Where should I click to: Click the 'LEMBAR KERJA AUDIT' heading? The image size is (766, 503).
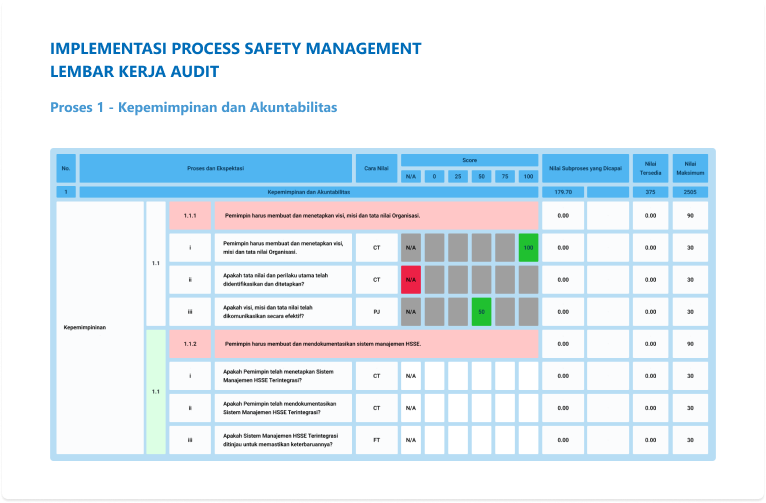(x=134, y=71)
